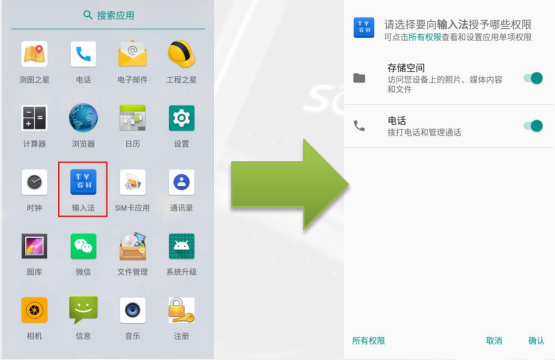Click the 请选择要向输入法授予哪些权限 heading
Viewport: 555px width, 360px height.
coord(458,24)
